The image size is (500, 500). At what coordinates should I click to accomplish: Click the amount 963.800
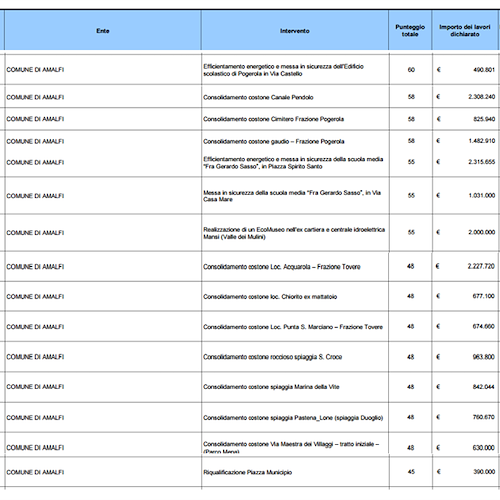(483, 357)
